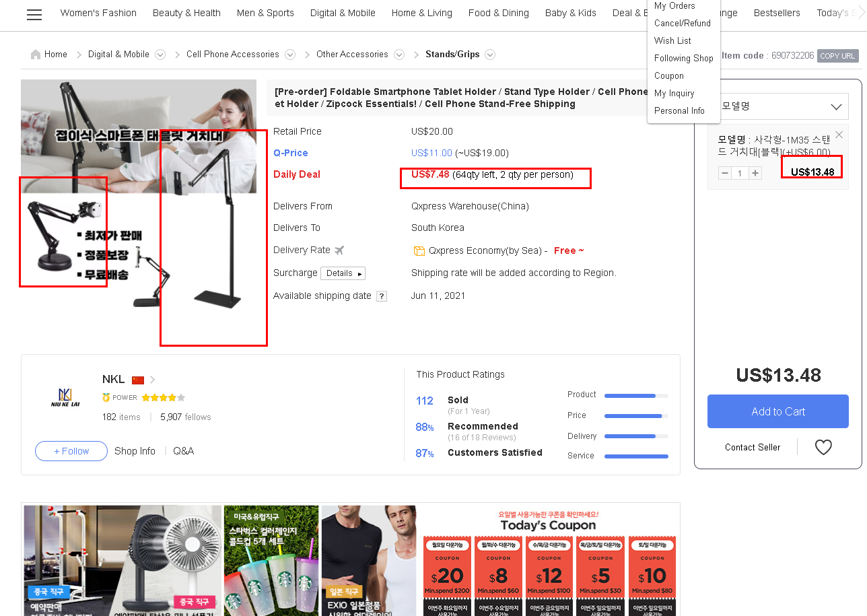Select My Orders from account menu
The height and width of the screenshot is (616, 867).
674,6
